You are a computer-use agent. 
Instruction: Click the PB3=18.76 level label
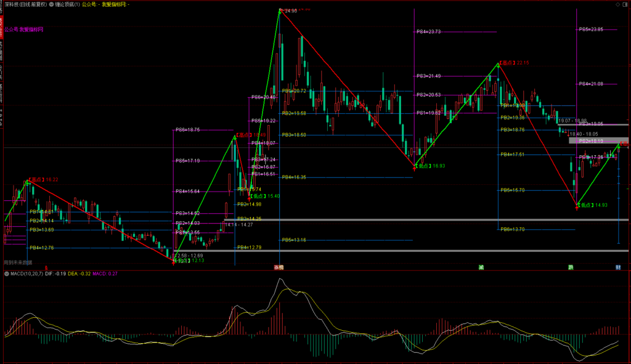513,130
